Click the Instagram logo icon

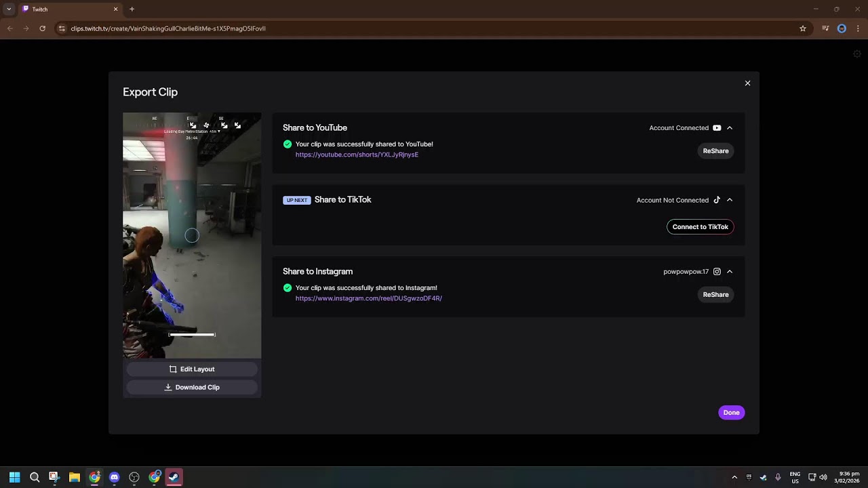tap(717, 272)
